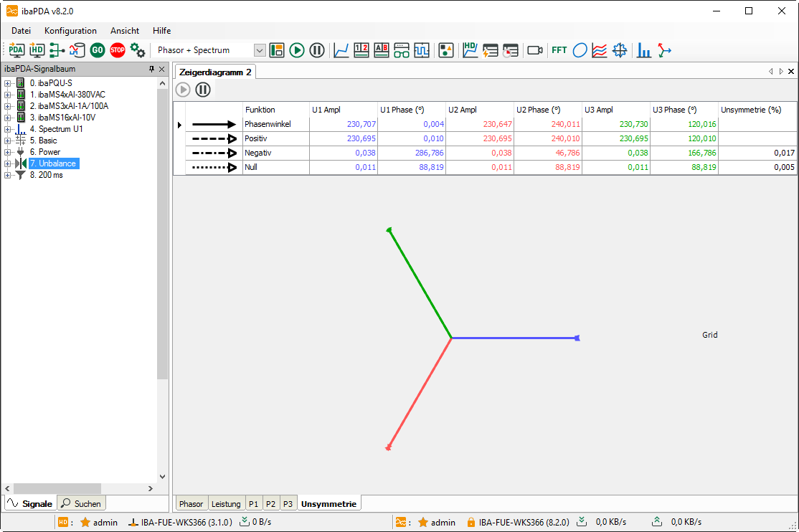The height and width of the screenshot is (532, 799).
Task: Open the HD trend graph icon
Action: click(470, 50)
